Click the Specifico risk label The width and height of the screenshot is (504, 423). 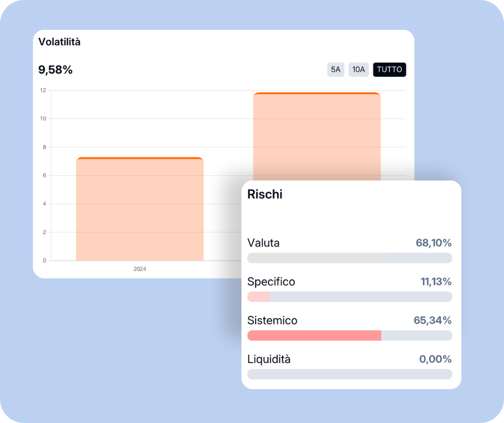coord(271,282)
